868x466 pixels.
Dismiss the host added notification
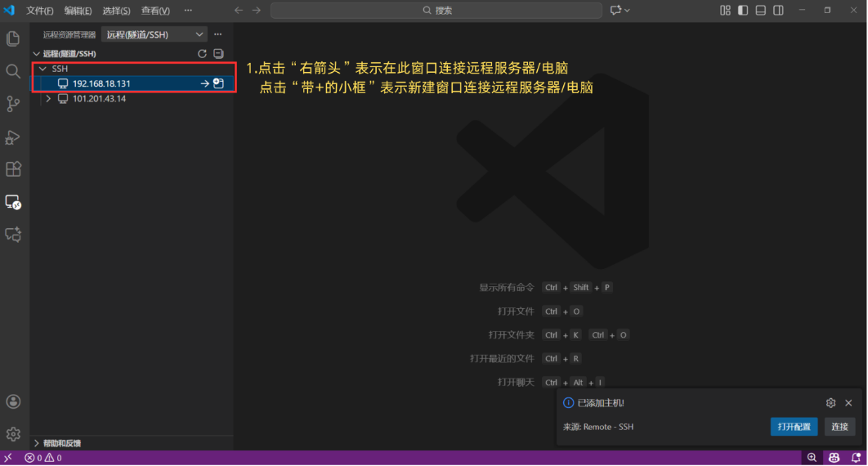point(848,403)
